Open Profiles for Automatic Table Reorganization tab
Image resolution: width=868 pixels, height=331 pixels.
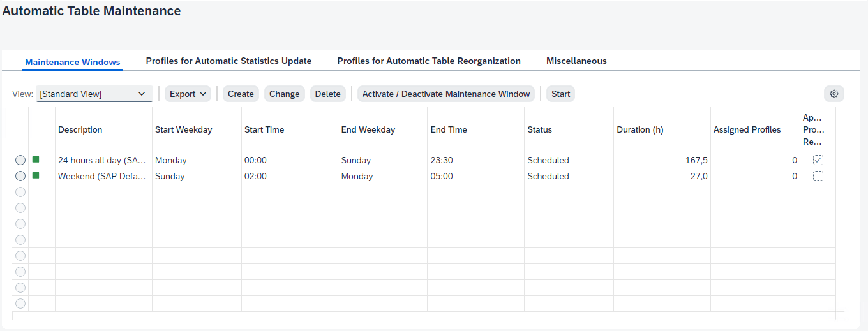(x=429, y=61)
